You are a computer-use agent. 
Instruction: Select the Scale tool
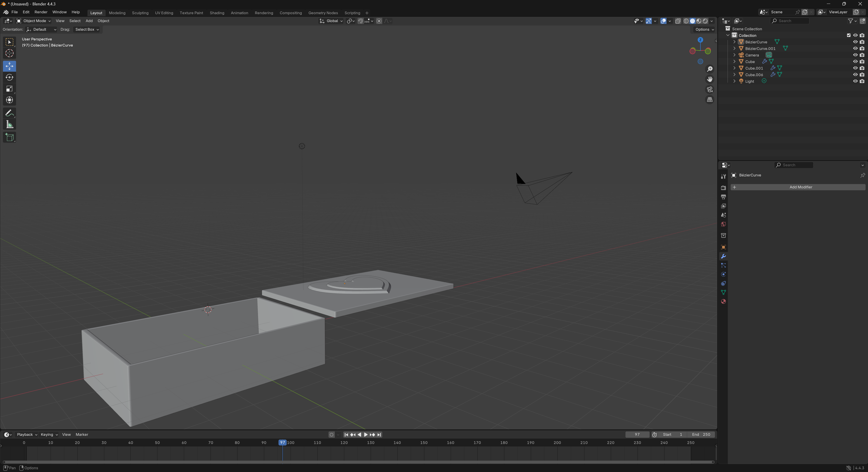[x=9, y=89]
